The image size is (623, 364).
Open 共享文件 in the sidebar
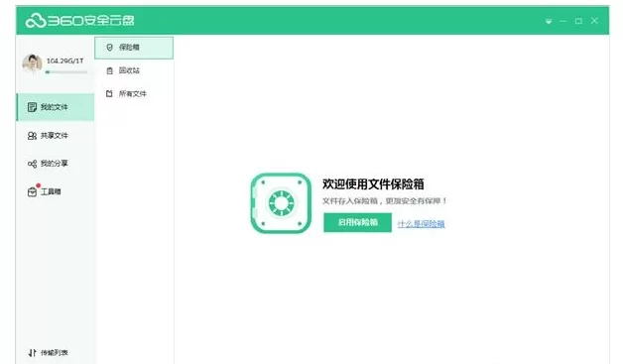(x=56, y=136)
